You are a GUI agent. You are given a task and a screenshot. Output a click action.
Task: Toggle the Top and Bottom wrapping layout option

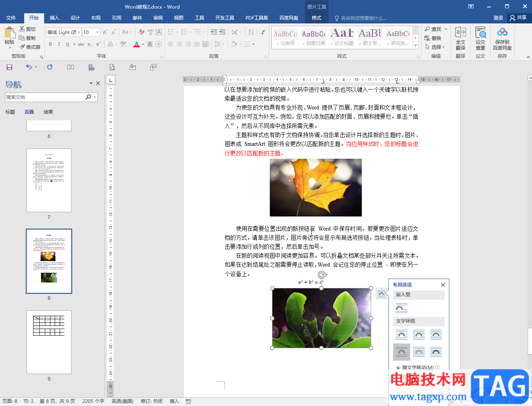[402, 352]
